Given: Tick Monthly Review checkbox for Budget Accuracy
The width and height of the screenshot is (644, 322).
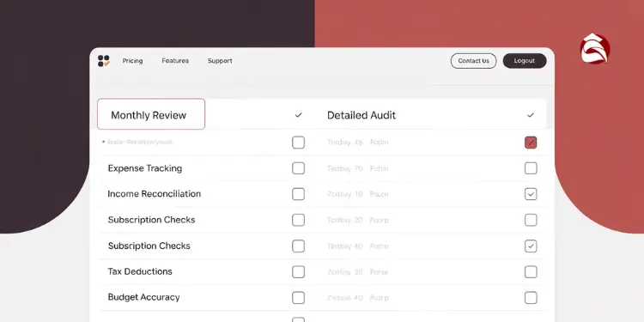Looking at the screenshot, I should (x=298, y=298).
